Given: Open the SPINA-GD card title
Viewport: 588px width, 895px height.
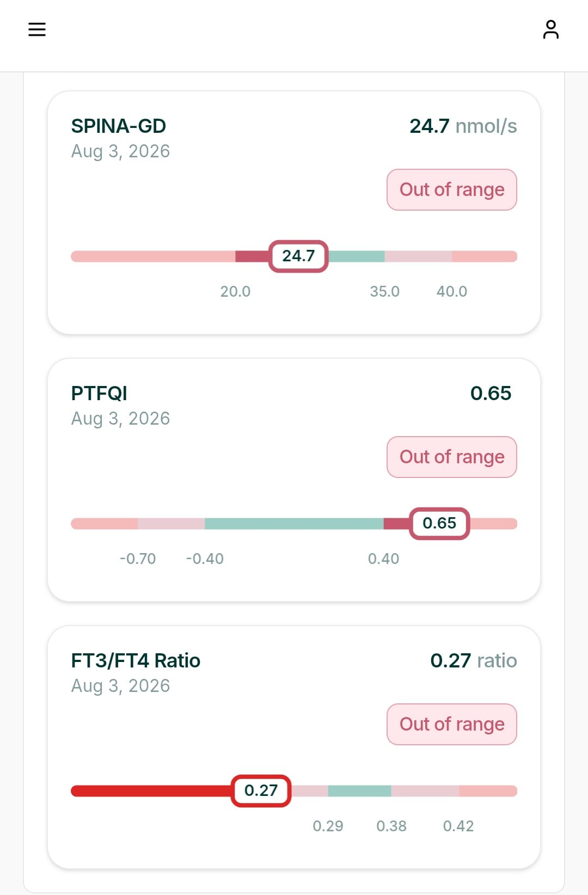Looking at the screenshot, I should [119, 126].
